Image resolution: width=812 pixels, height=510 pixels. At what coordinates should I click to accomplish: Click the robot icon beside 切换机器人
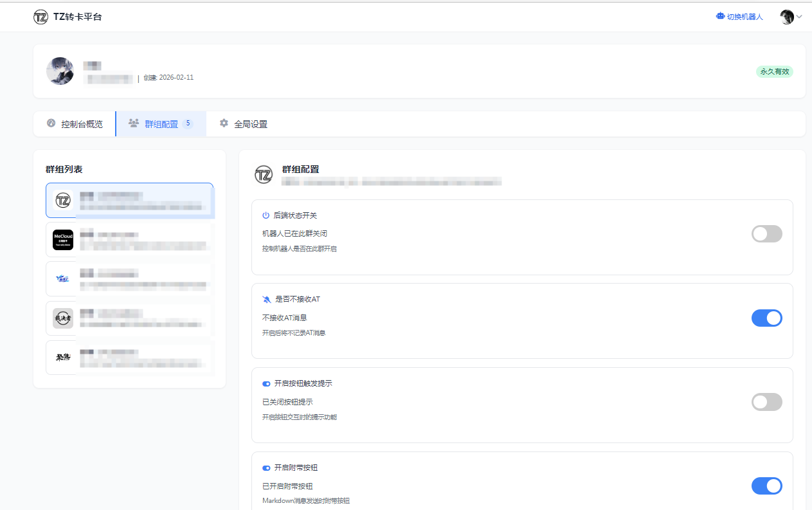point(720,17)
